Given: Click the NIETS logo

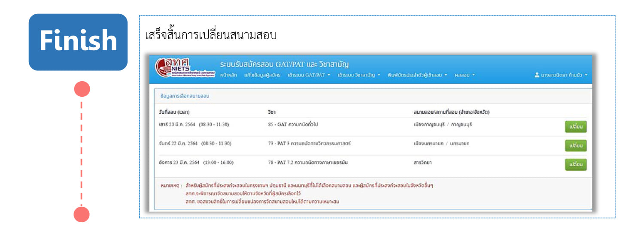Looking at the screenshot, I should coord(185,69).
